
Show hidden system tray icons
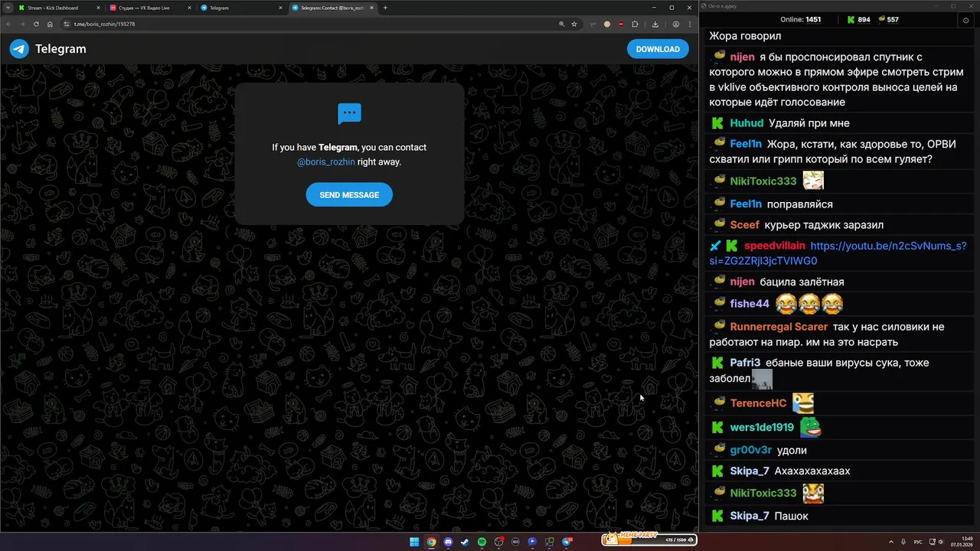coord(891,542)
